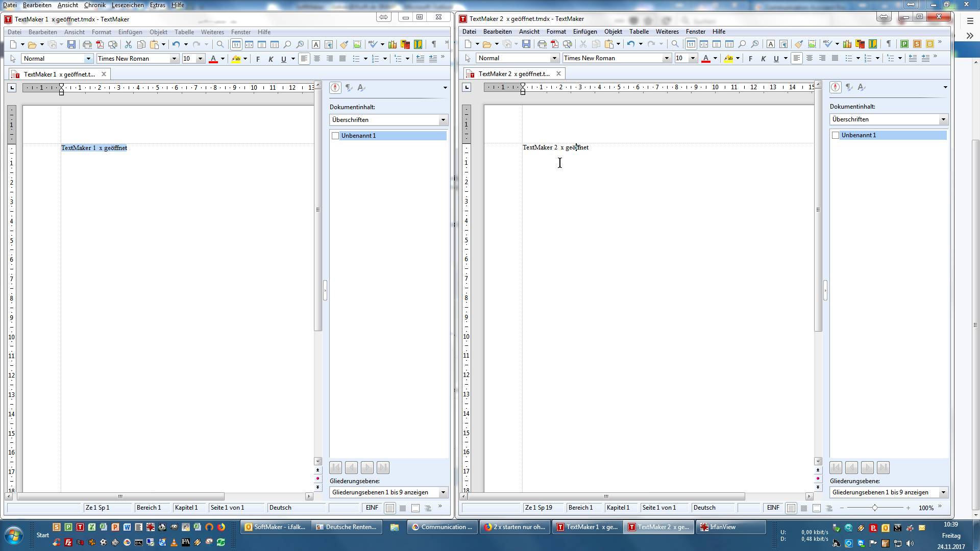The height and width of the screenshot is (551, 980).
Task: Open Gliederungsebenen 1 bis 9 dropdown in TextMaker 1
Action: pyautogui.click(x=443, y=492)
